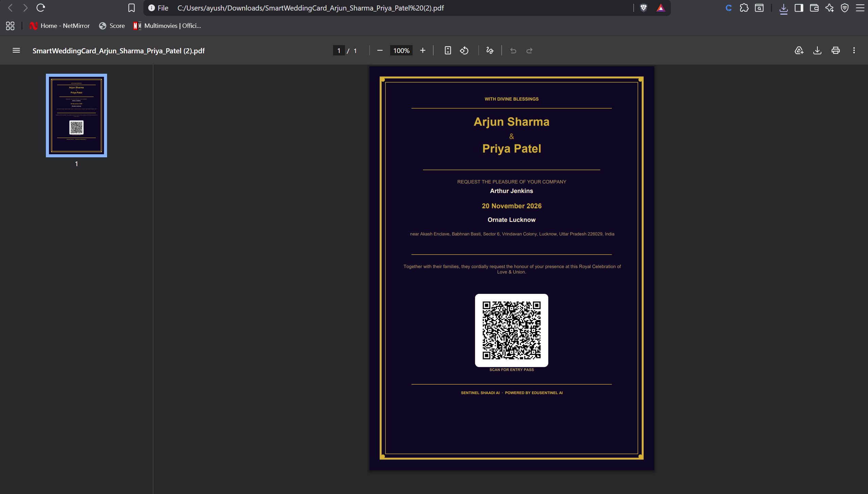Click the venue address line
Viewport: 868px width, 494px height.
pos(512,234)
